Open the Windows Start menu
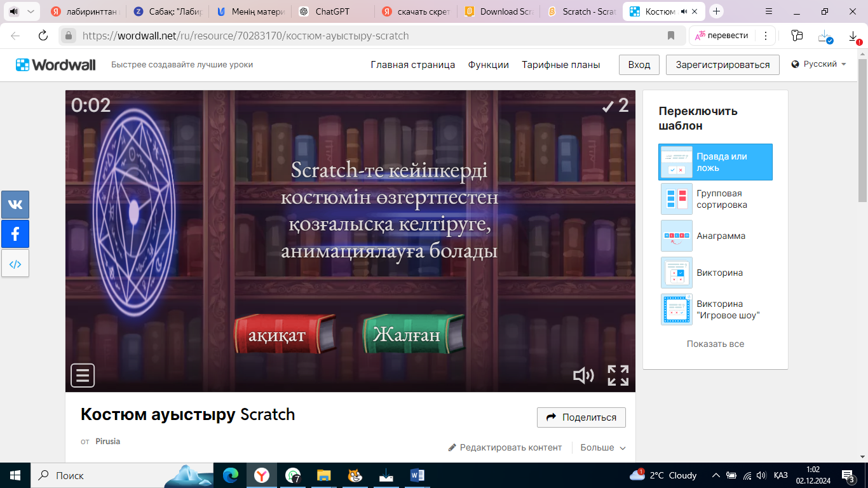 pos(15,475)
